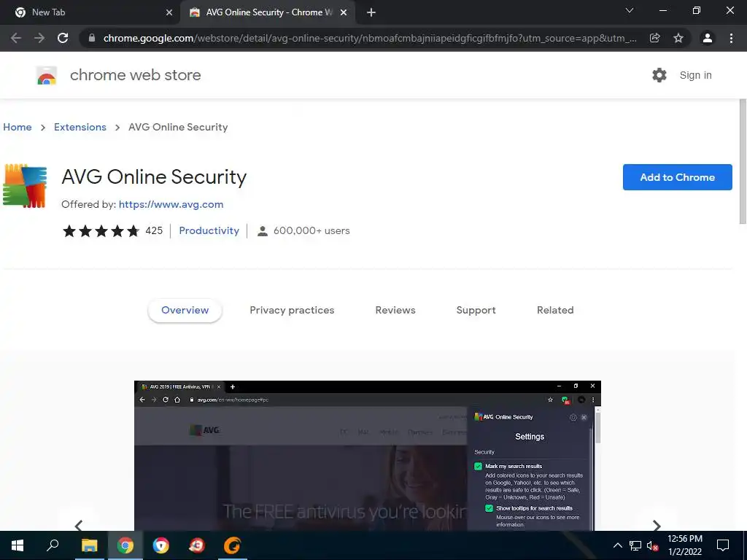Switch to the New Tab tab
This screenshot has width=747, height=560.
click(90, 12)
